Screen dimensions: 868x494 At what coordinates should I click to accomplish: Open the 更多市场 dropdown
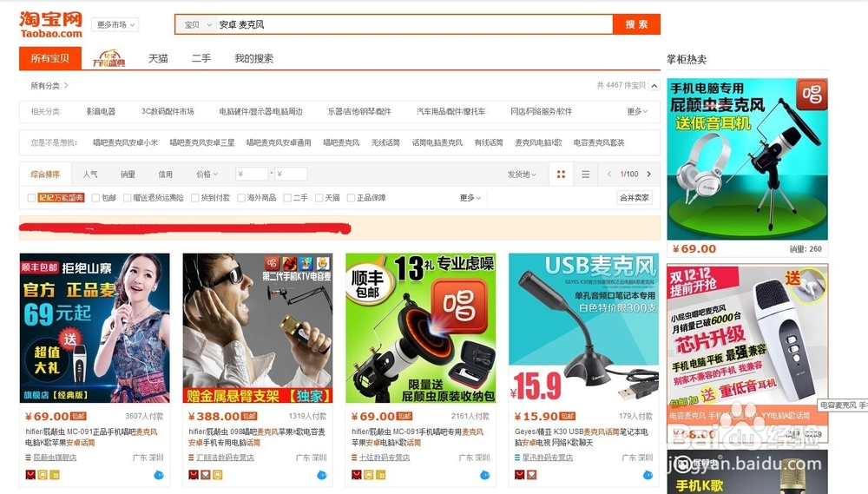115,24
